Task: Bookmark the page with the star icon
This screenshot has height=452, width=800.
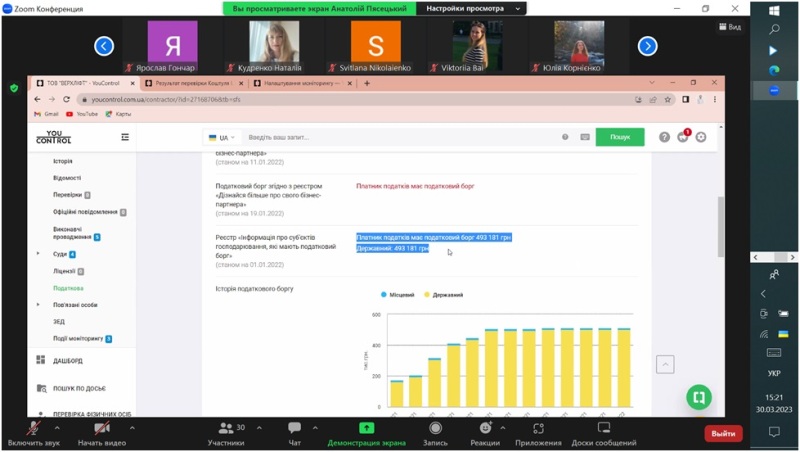Action: (667, 99)
